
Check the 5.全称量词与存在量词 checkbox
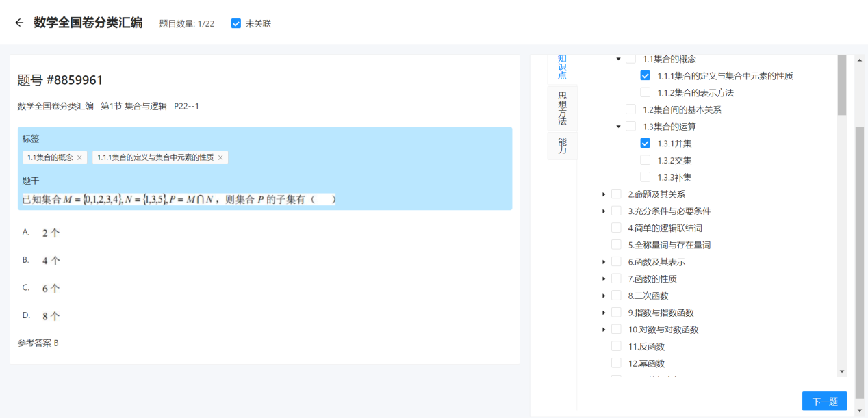click(616, 245)
